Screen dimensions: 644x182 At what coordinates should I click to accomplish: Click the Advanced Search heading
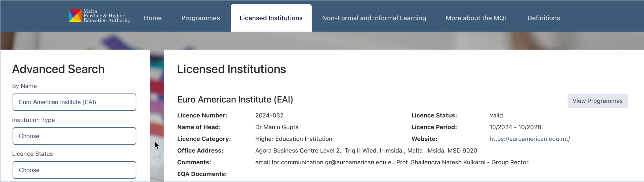pyautogui.click(x=58, y=69)
